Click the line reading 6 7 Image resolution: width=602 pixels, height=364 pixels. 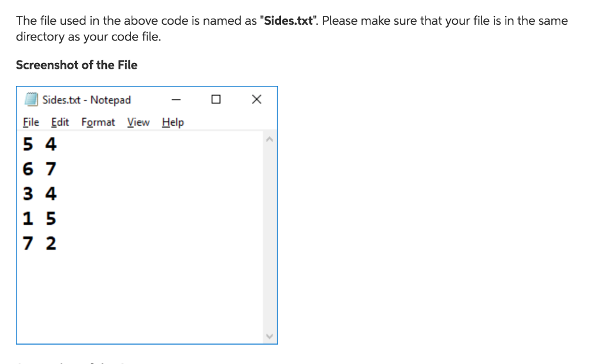pyautogui.click(x=39, y=169)
